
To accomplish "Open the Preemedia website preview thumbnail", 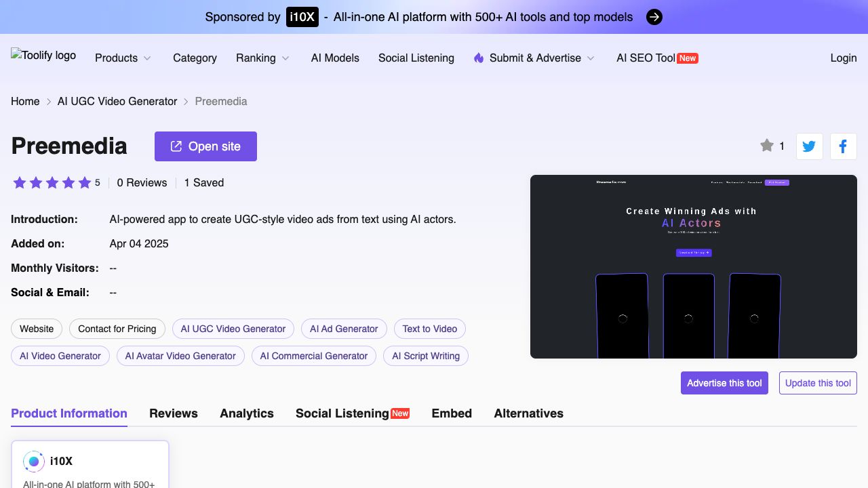I will 693,266.
